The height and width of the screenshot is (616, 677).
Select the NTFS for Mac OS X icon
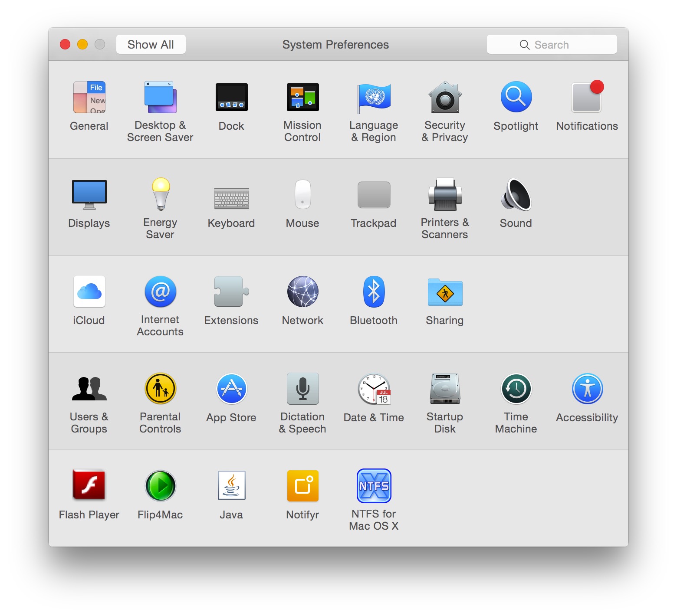click(374, 486)
